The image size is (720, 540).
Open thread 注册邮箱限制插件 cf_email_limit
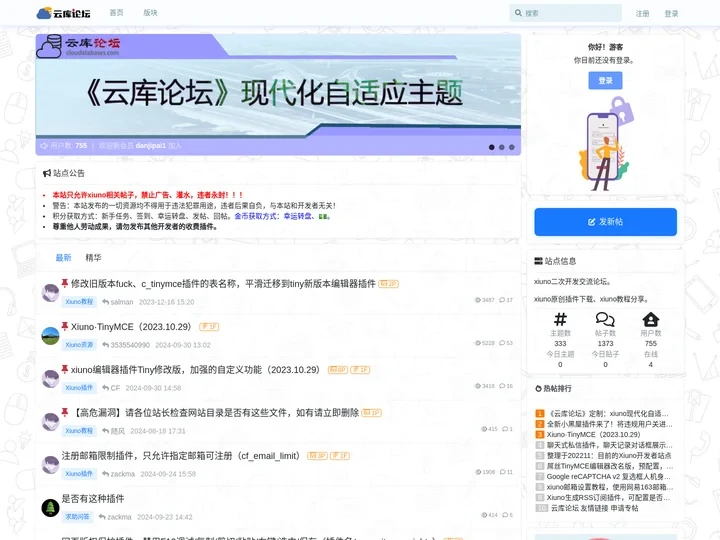[183, 456]
